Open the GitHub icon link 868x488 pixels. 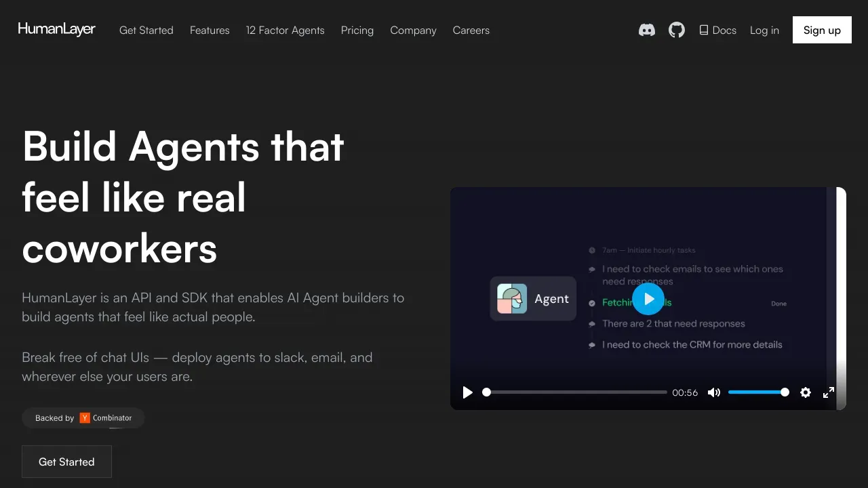(x=677, y=30)
